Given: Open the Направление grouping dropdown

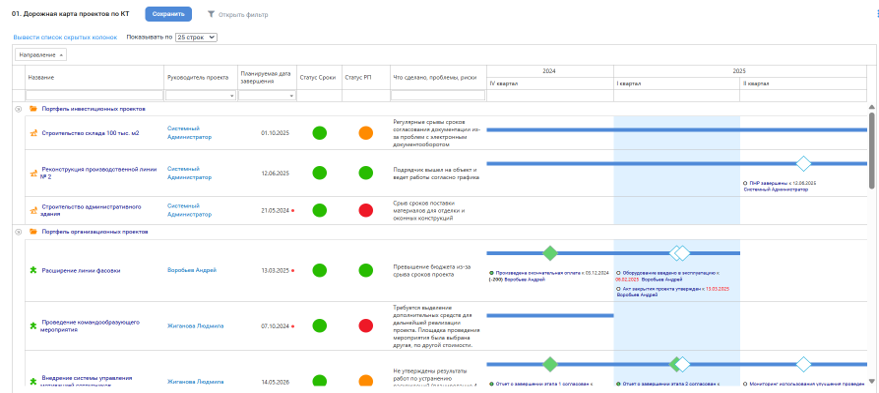Looking at the screenshot, I should pos(41,55).
